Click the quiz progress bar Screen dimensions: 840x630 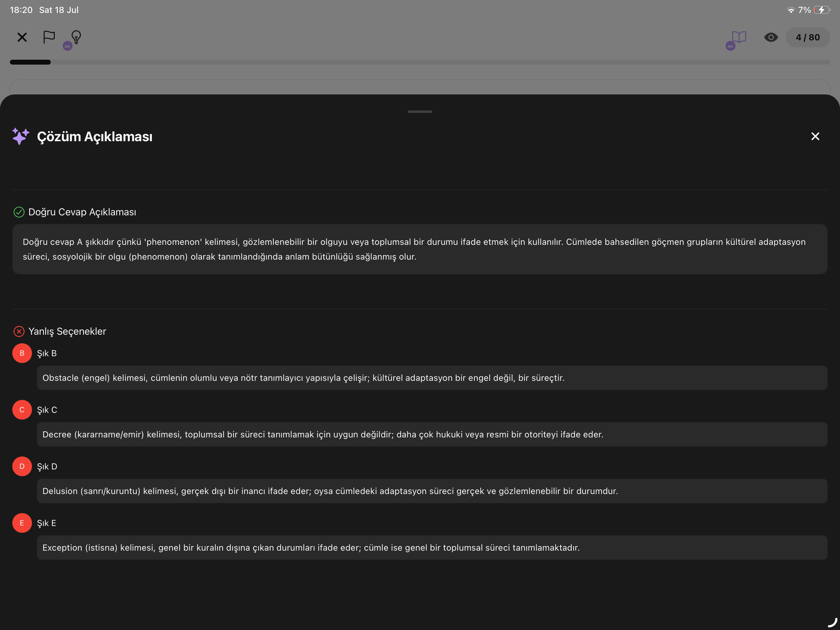tap(420, 62)
